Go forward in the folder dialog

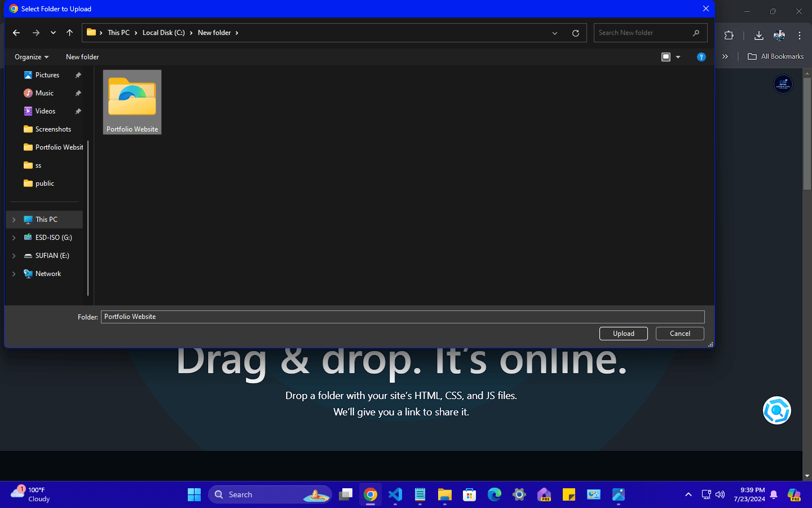point(36,33)
